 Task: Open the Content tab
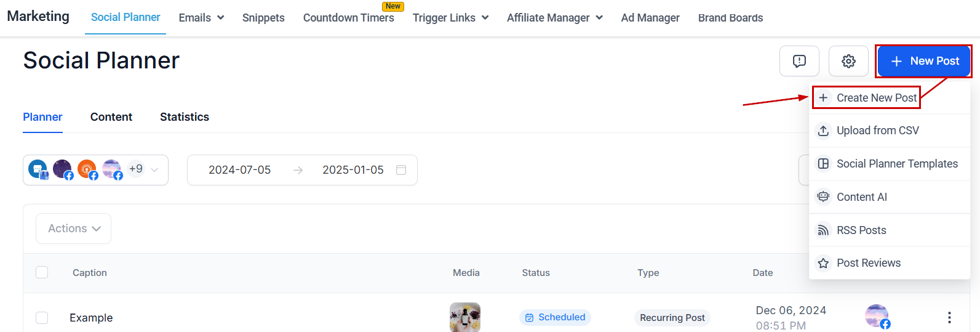(111, 117)
